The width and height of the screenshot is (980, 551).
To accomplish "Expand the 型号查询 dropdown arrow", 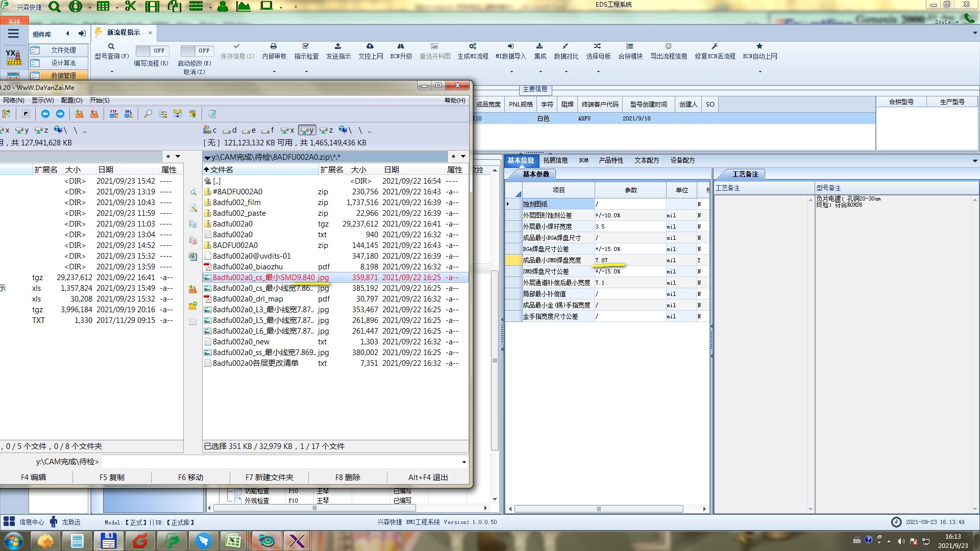I will (x=112, y=72).
